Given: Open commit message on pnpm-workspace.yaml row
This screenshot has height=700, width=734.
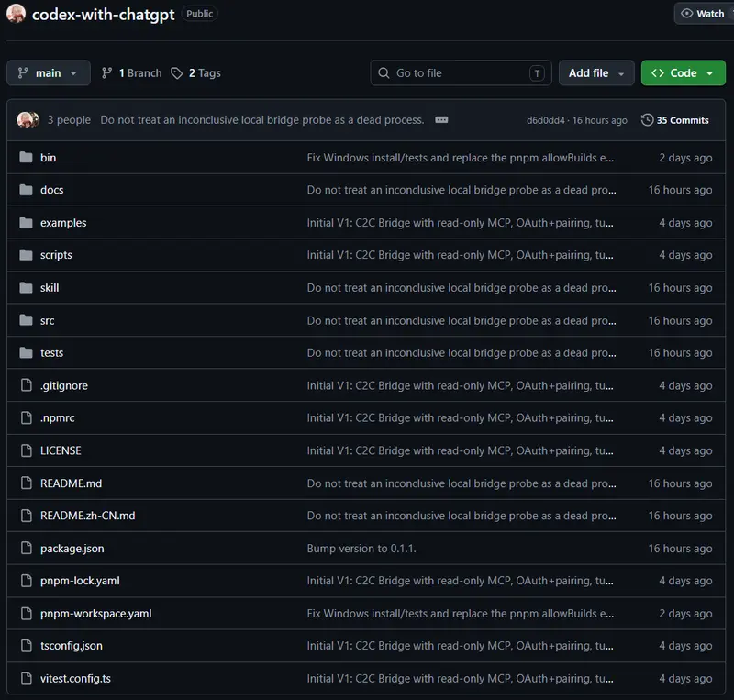Looking at the screenshot, I should [x=461, y=614].
